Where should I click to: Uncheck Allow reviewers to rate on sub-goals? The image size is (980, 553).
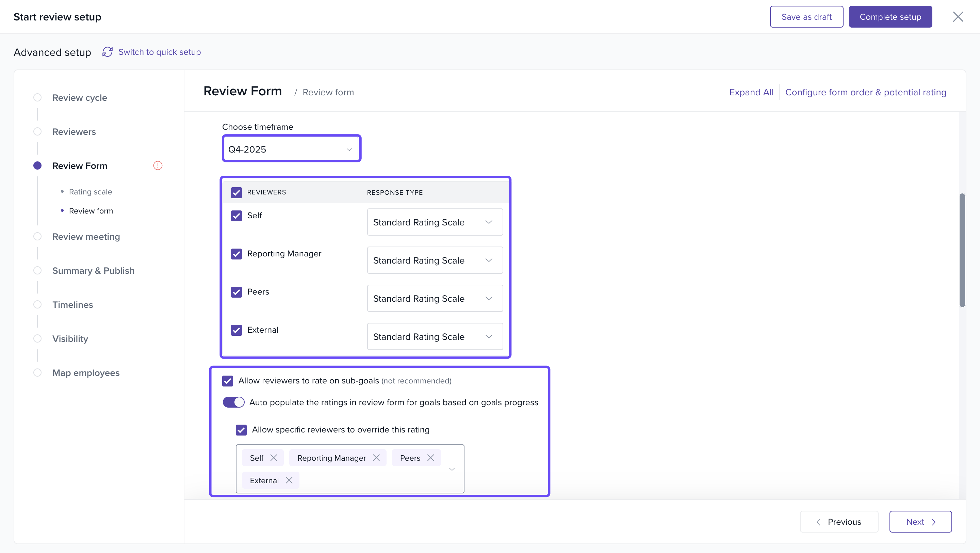point(228,381)
